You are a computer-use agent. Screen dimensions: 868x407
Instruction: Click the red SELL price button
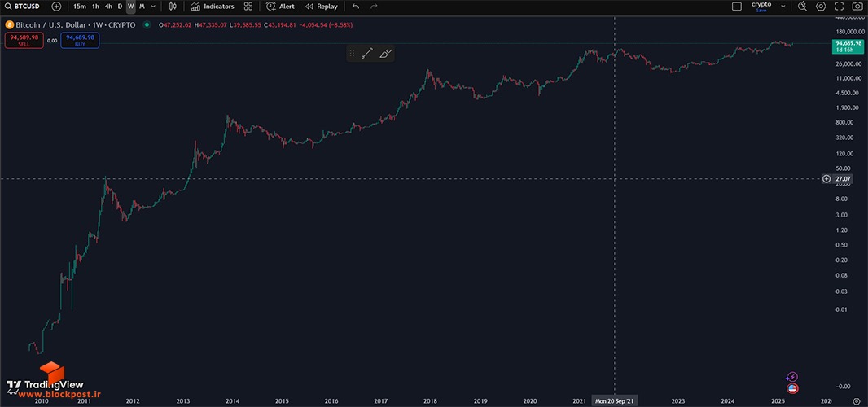pos(24,40)
